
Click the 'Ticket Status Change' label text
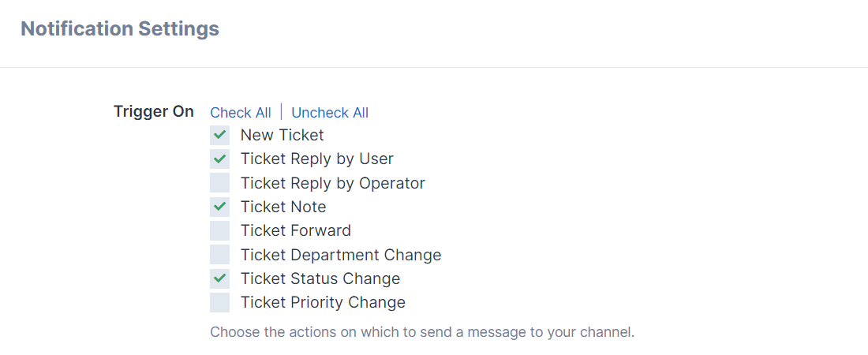coord(320,278)
